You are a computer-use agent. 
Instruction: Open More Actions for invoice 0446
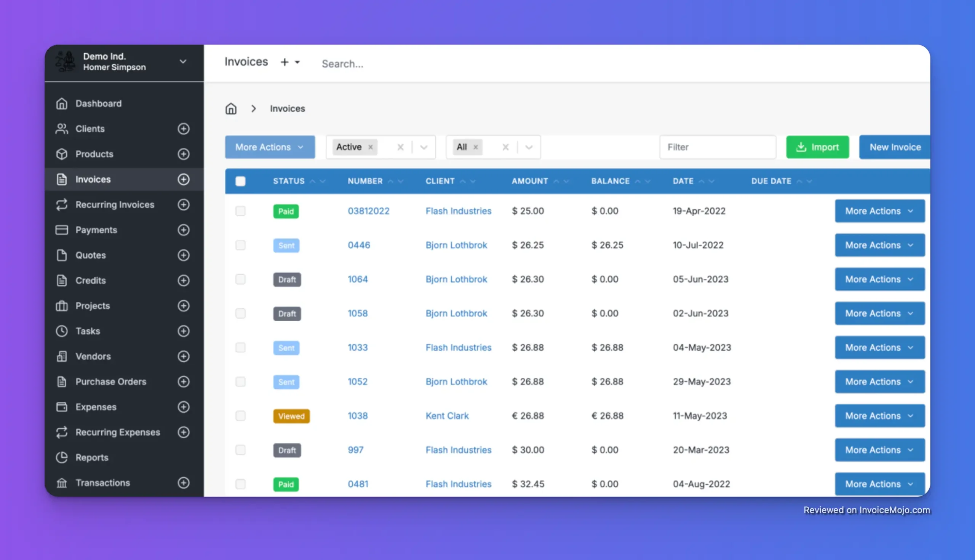coord(879,245)
